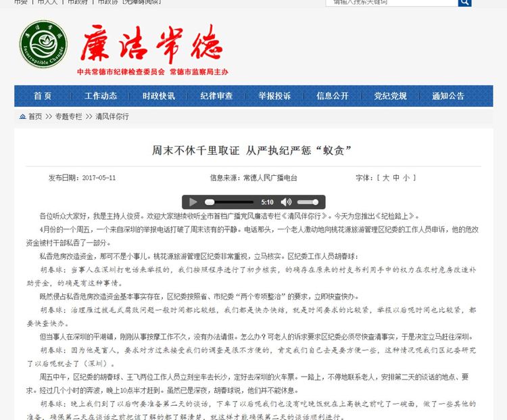Click the audio duration 5:10
Screen dimensions: 507x420
(267, 202)
